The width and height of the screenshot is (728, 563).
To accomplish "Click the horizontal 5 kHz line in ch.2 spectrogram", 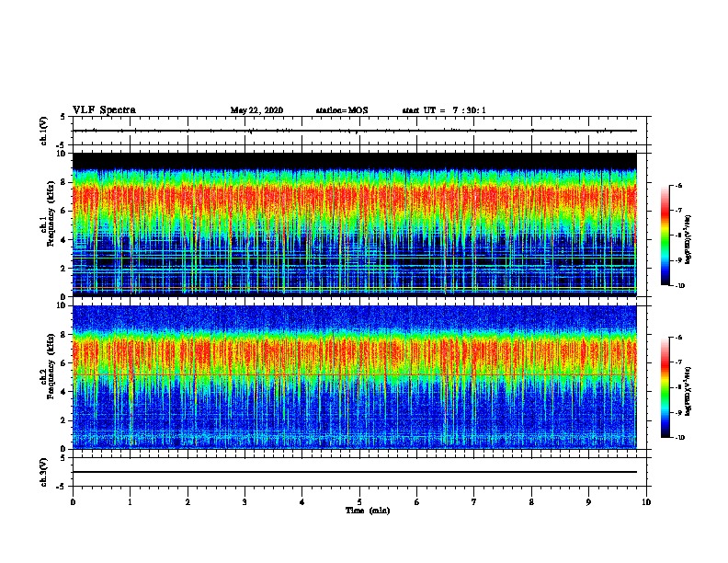I will (x=355, y=374).
